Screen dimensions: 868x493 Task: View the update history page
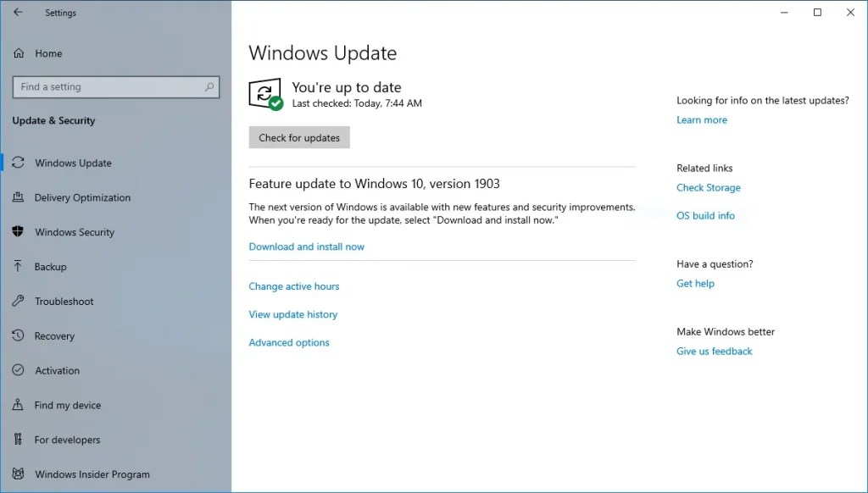point(292,314)
